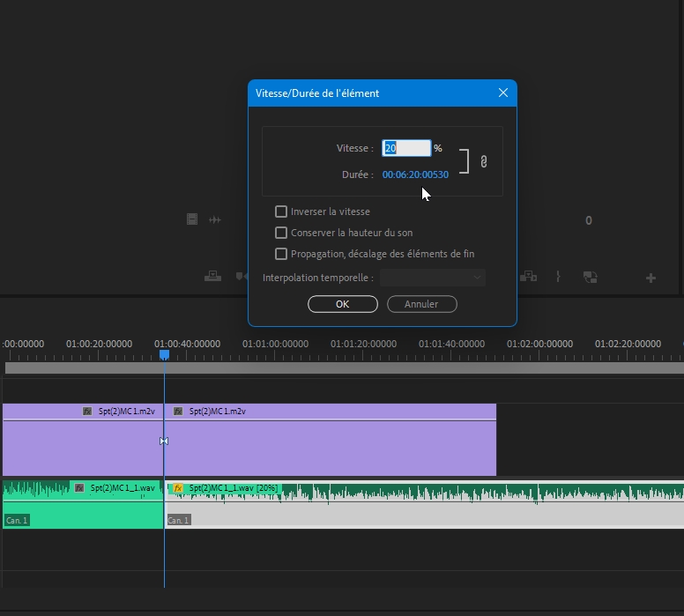Click the yellow fx badge on the 20% audio clip
684x616 pixels.
[x=178, y=488]
